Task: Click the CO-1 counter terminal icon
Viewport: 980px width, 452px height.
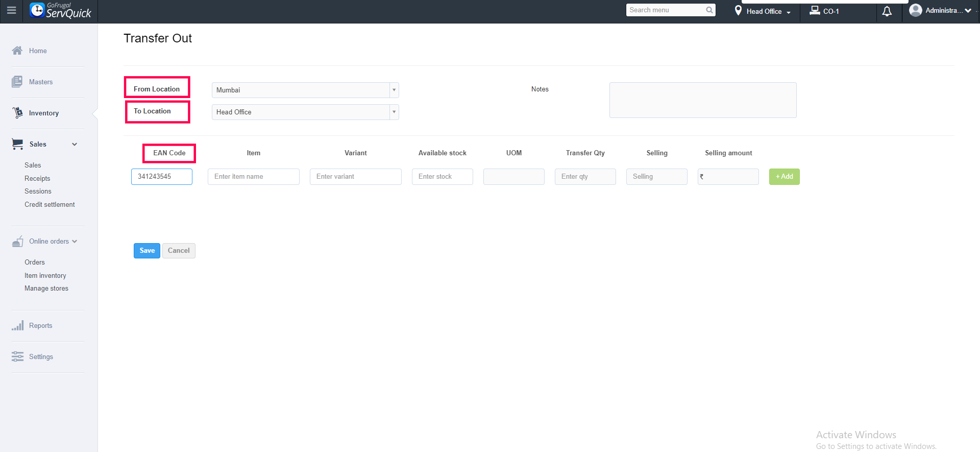Action: (x=815, y=10)
